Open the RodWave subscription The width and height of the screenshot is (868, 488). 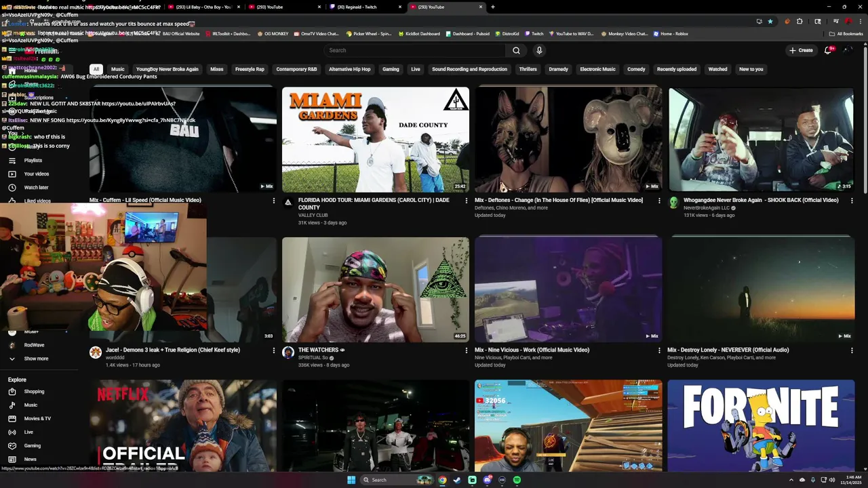click(x=34, y=345)
